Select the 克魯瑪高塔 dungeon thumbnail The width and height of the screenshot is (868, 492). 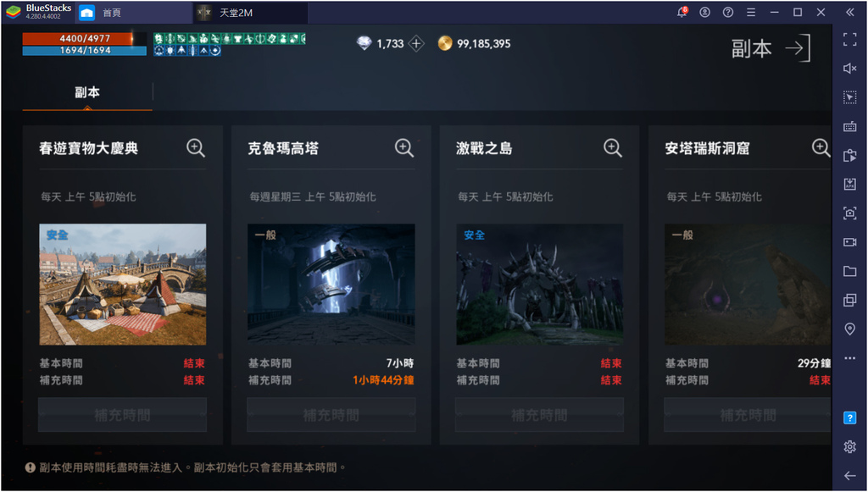tap(331, 285)
